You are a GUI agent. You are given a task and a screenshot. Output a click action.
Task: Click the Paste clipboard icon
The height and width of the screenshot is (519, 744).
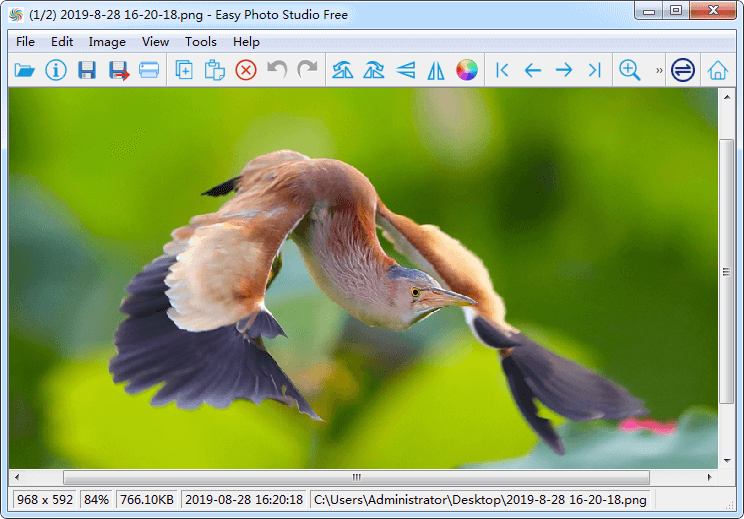point(214,70)
